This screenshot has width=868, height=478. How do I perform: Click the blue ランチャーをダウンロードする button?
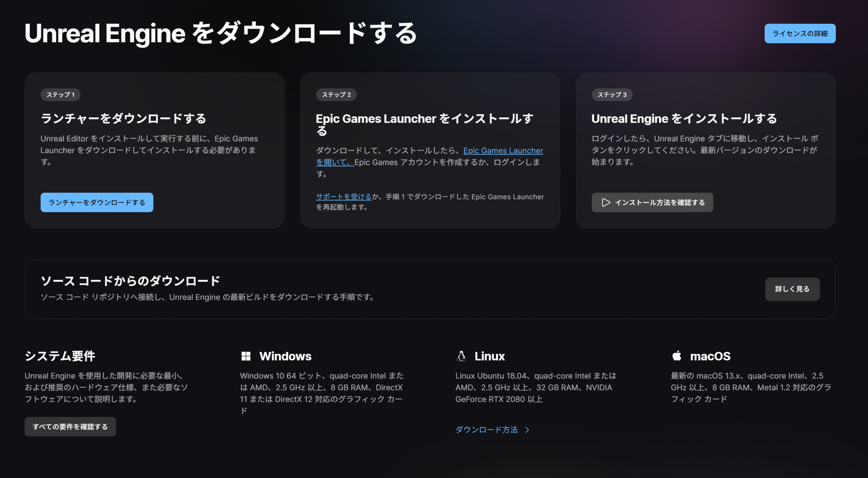[x=97, y=202]
